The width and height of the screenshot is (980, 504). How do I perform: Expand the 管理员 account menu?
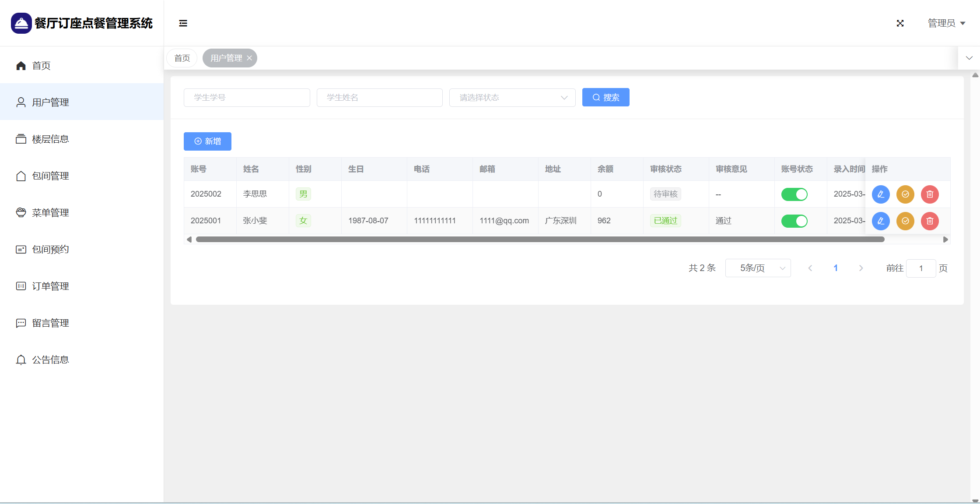(946, 23)
